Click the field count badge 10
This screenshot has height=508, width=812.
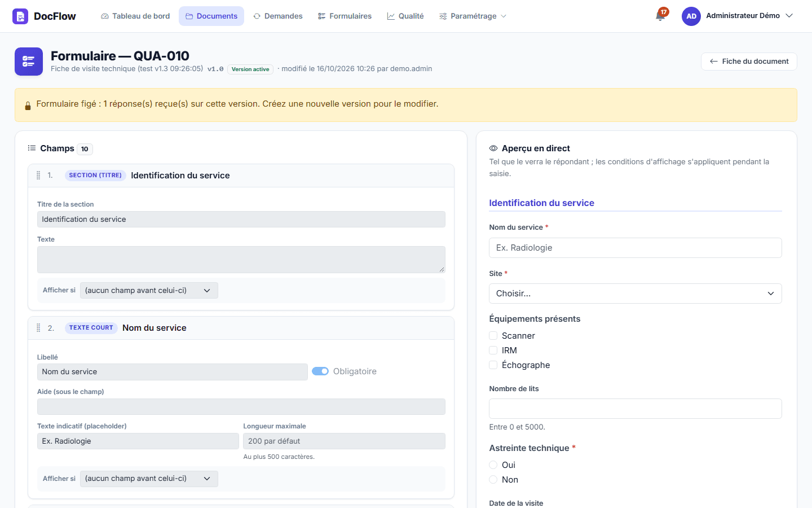(x=85, y=149)
